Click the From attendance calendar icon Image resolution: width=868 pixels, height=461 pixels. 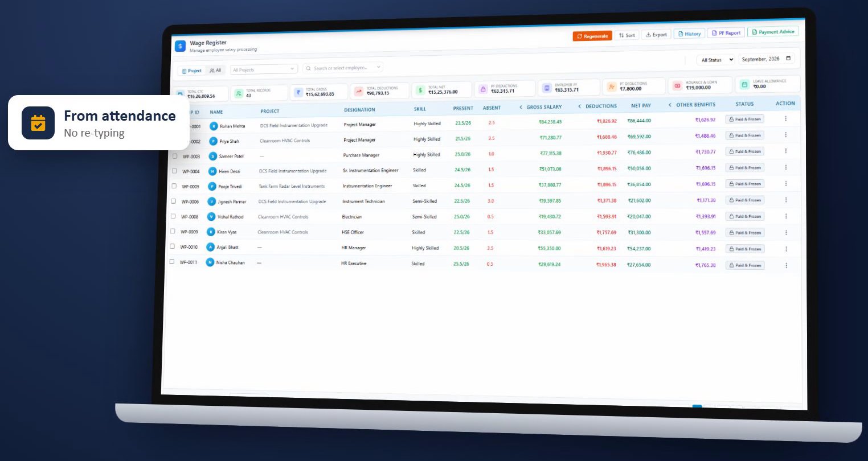38,123
